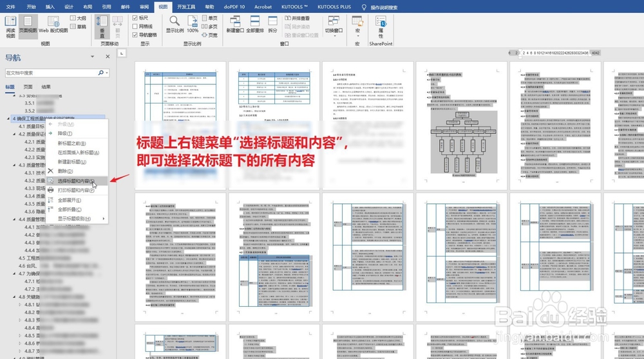Choose 全部折叠 collapse all
644x359 pixels.
coord(77,209)
